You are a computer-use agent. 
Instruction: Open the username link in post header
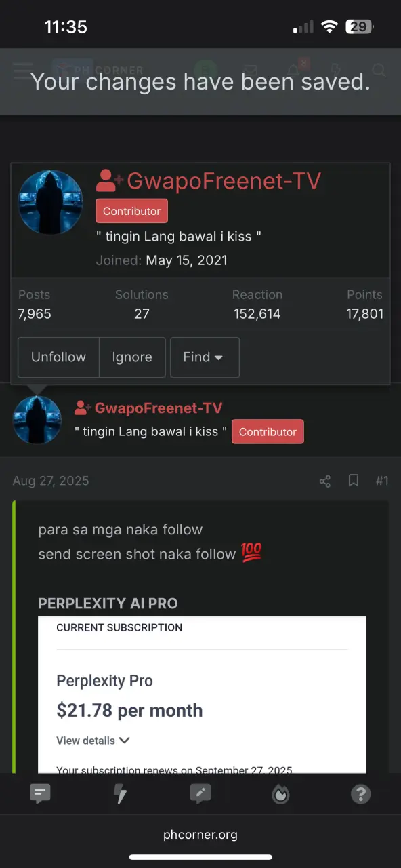[159, 408]
